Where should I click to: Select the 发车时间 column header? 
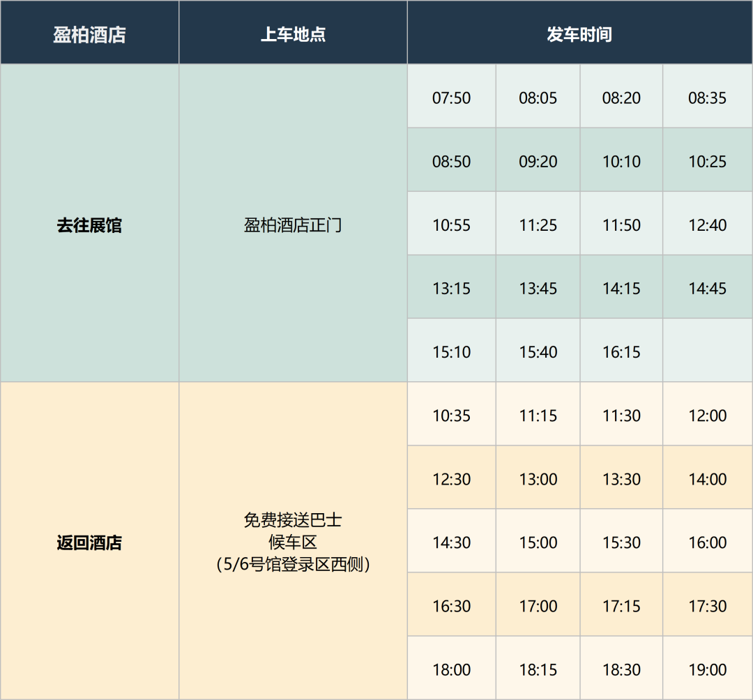(x=579, y=32)
